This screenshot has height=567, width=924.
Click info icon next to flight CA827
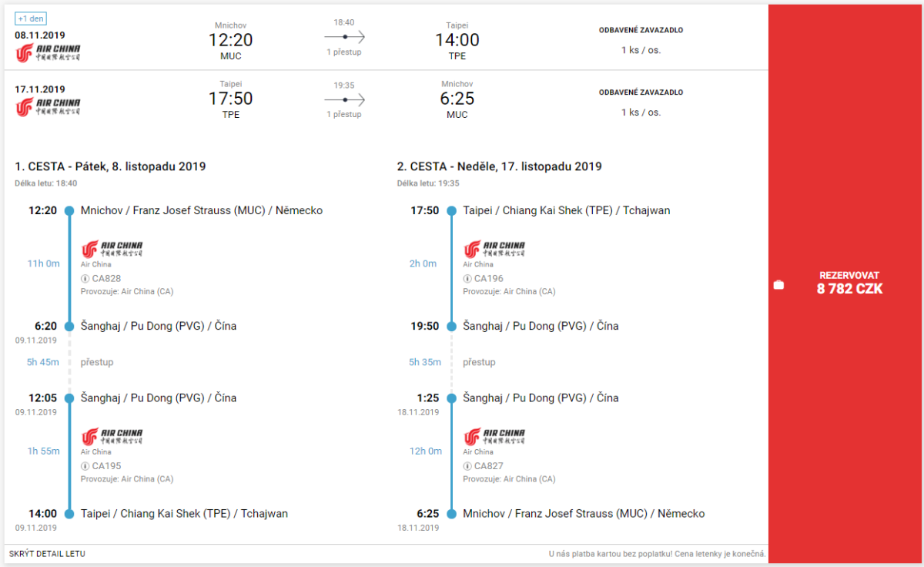(x=467, y=466)
